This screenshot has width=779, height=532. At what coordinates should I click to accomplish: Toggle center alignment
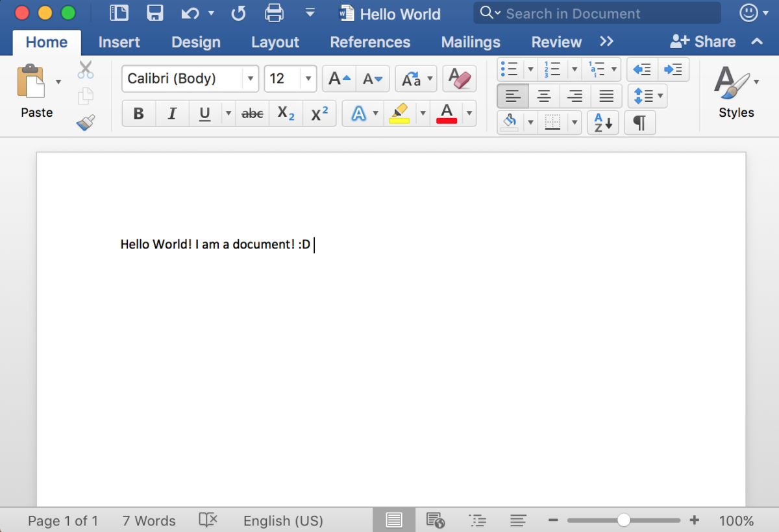click(544, 96)
